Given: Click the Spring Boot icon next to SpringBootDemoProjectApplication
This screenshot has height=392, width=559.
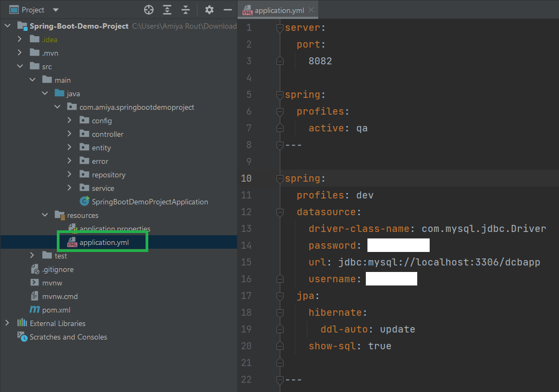Looking at the screenshot, I should 84,201.
